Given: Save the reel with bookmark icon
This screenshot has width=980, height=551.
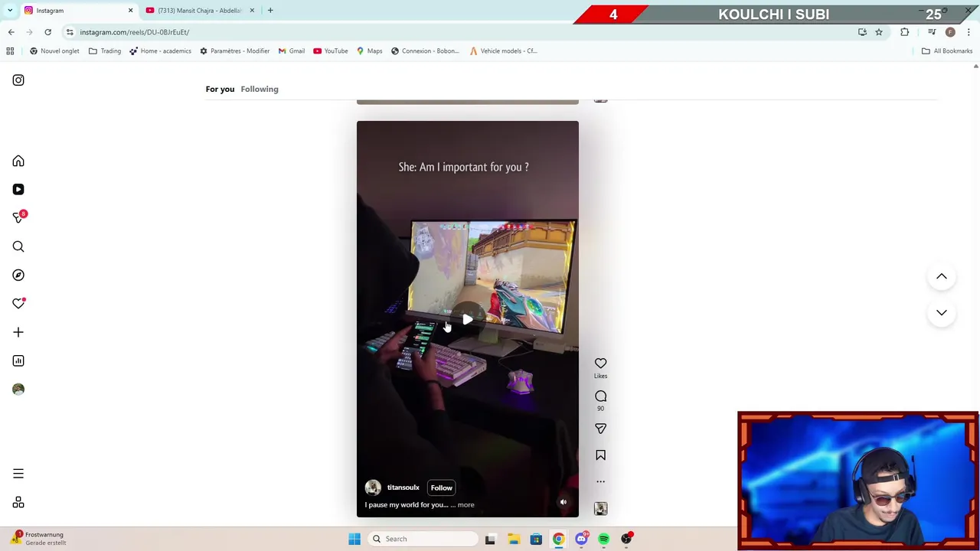Looking at the screenshot, I should [x=600, y=455].
